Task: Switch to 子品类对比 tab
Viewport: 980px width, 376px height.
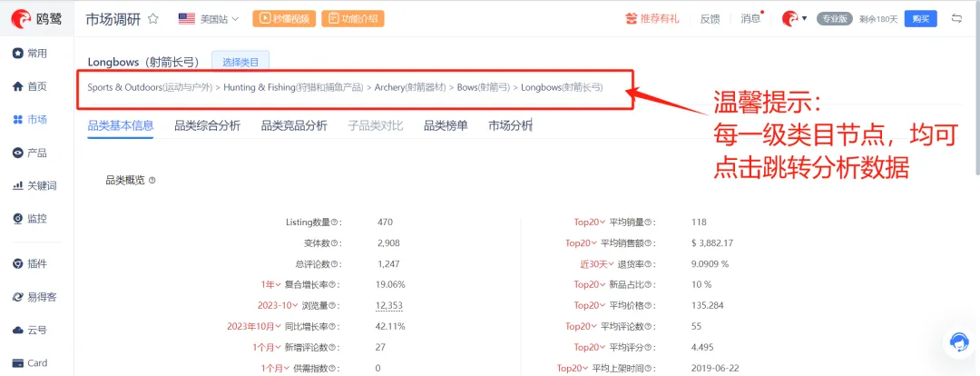Action: pyautogui.click(x=376, y=125)
